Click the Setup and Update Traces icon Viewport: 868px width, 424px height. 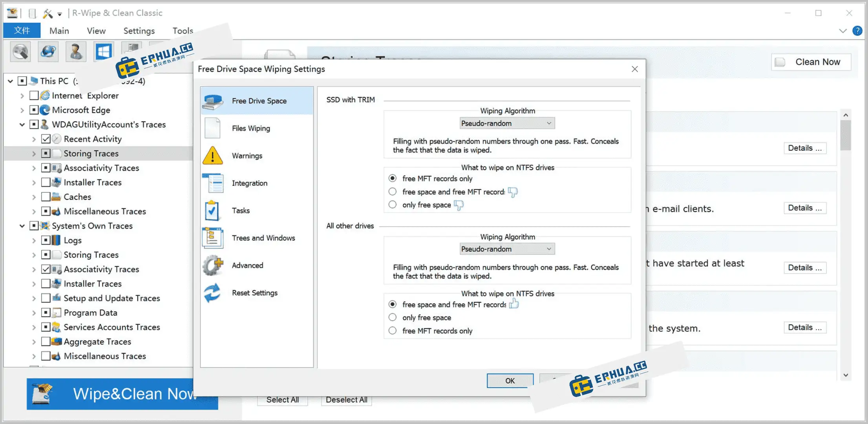coord(57,298)
